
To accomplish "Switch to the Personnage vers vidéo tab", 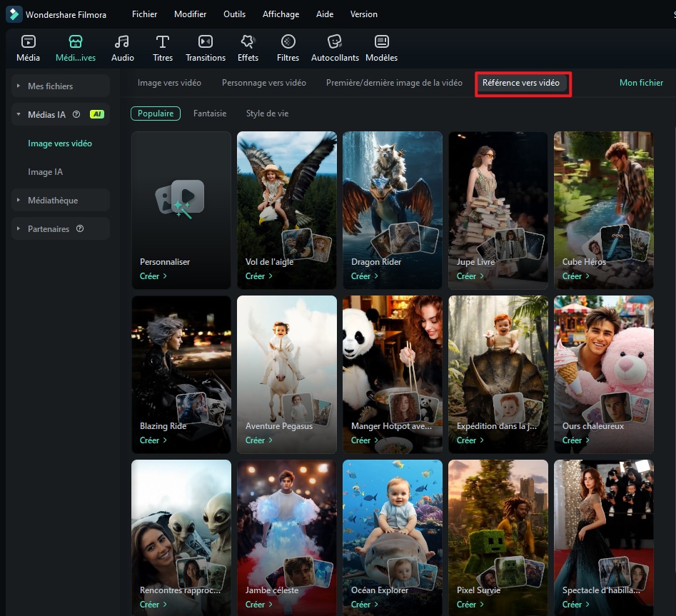I will click(x=264, y=83).
